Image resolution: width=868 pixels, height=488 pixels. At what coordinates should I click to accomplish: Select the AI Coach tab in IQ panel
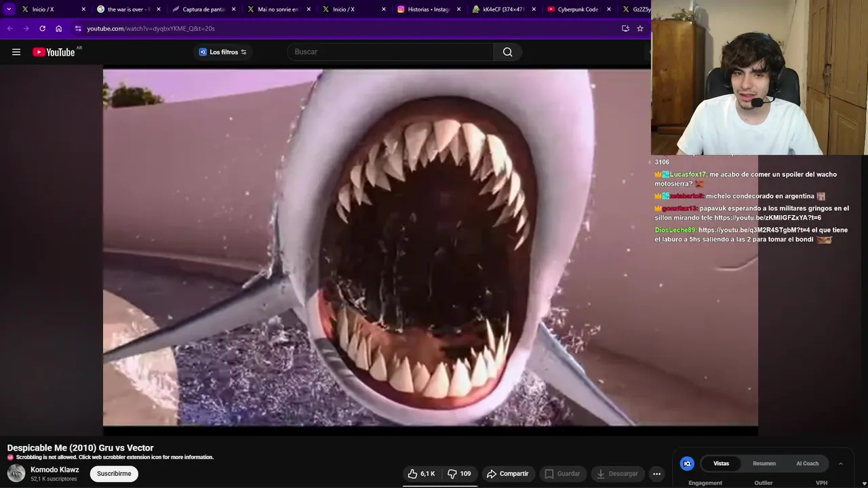(807, 464)
